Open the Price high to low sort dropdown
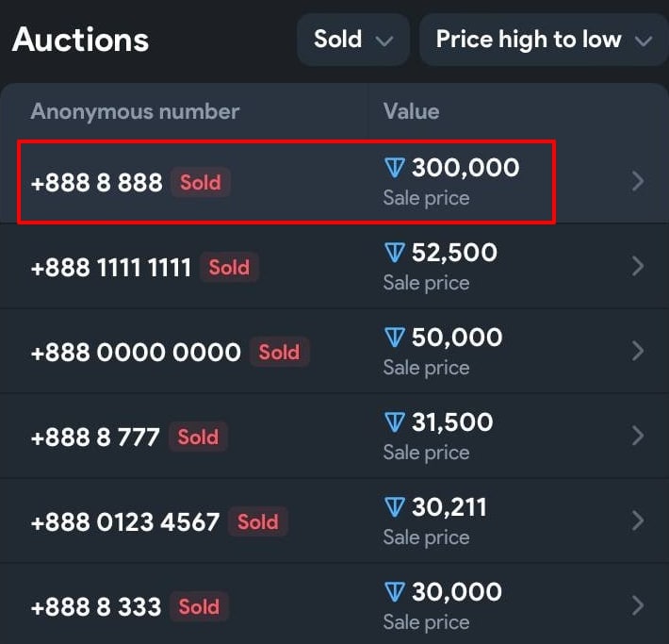This screenshot has width=669, height=644. (x=544, y=40)
